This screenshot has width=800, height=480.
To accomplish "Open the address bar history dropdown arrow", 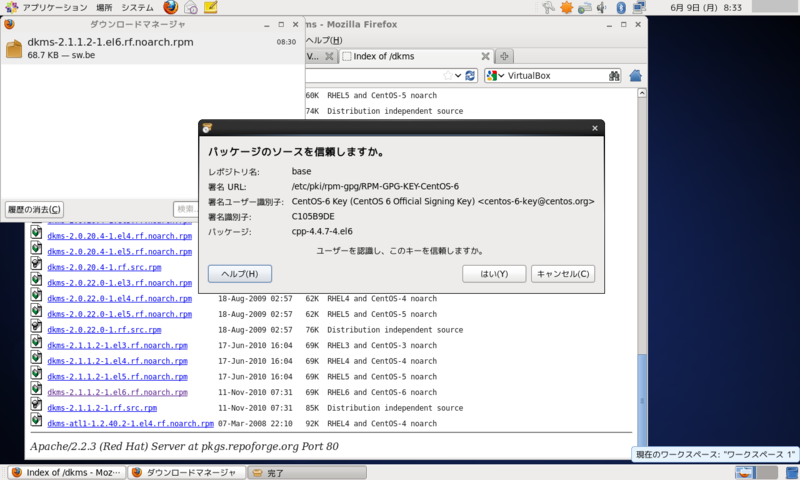I will click(x=458, y=75).
